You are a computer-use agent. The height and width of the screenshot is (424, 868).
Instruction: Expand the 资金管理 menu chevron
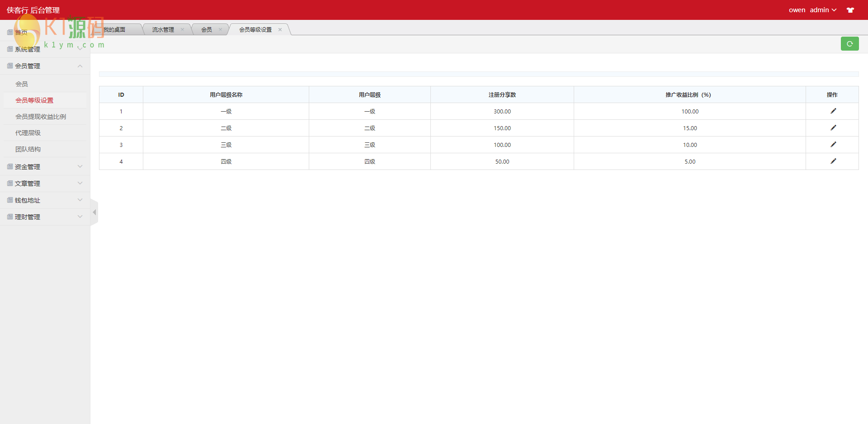80,167
